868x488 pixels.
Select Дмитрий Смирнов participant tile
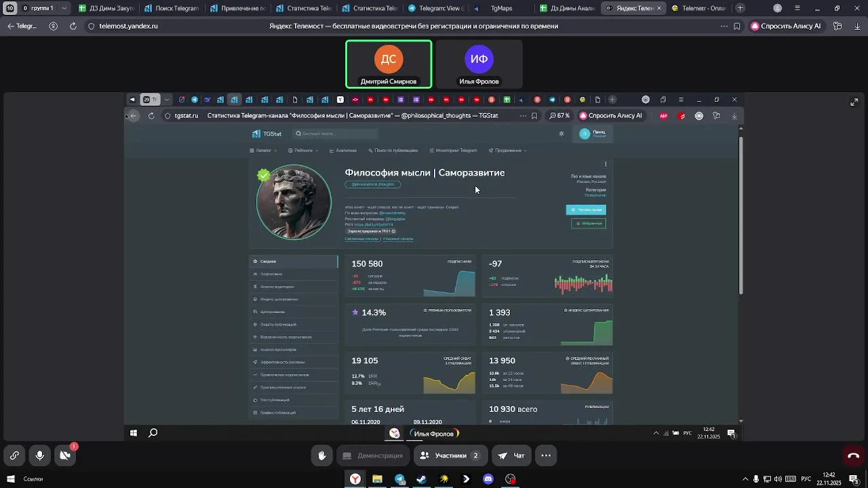point(389,64)
